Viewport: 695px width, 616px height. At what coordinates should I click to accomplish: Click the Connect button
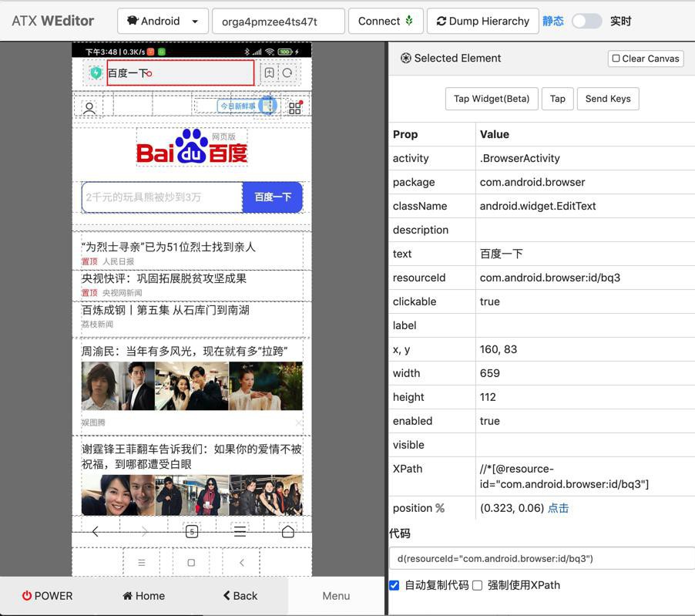click(385, 21)
